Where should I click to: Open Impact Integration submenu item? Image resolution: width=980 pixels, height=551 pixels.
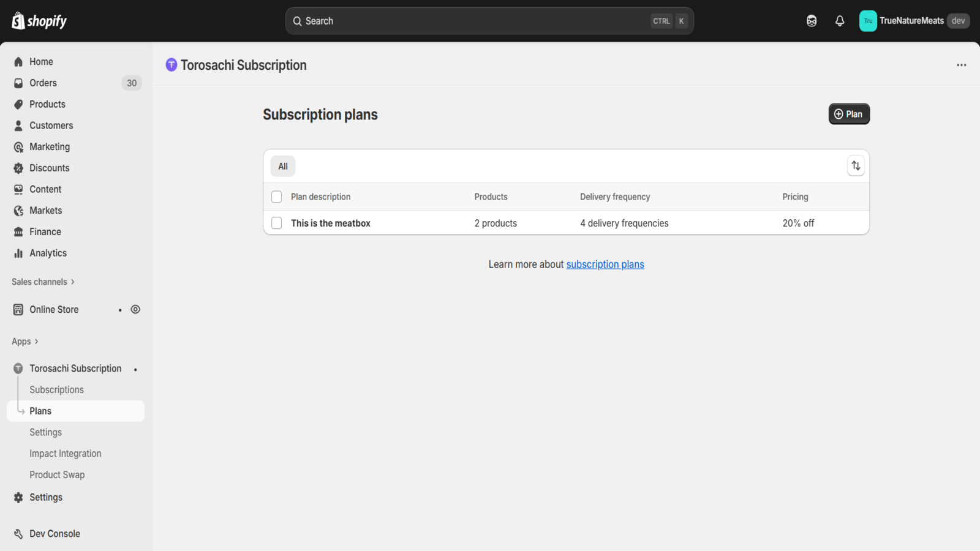pyautogui.click(x=66, y=454)
